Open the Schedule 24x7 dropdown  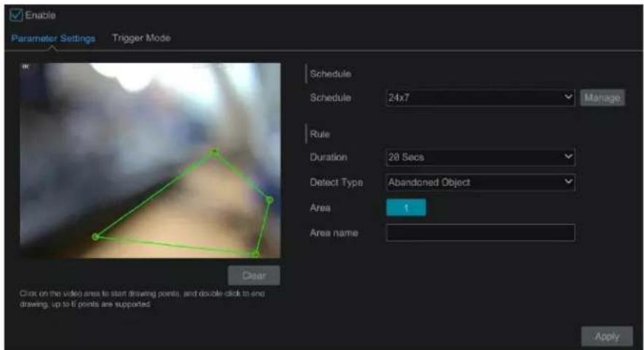click(x=480, y=98)
